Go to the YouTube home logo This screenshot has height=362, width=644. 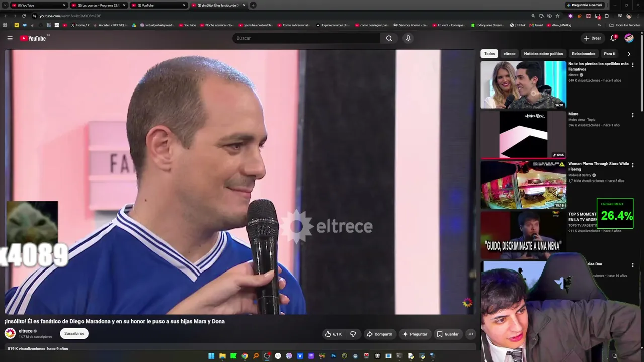tap(33, 38)
